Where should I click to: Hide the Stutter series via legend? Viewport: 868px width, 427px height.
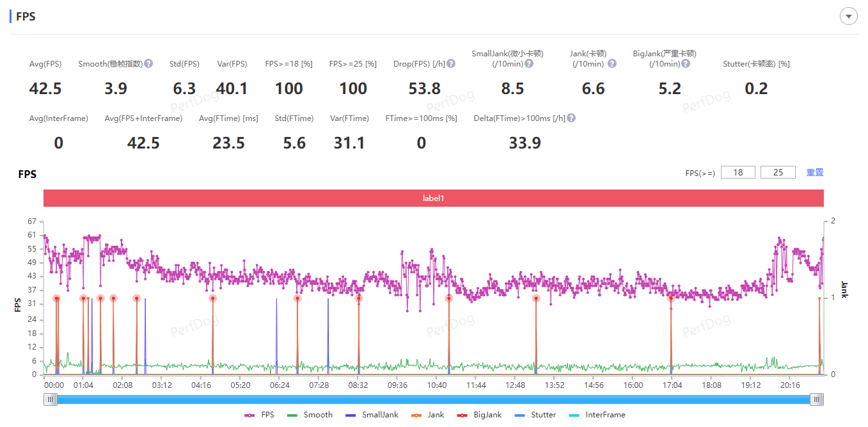(x=536, y=415)
